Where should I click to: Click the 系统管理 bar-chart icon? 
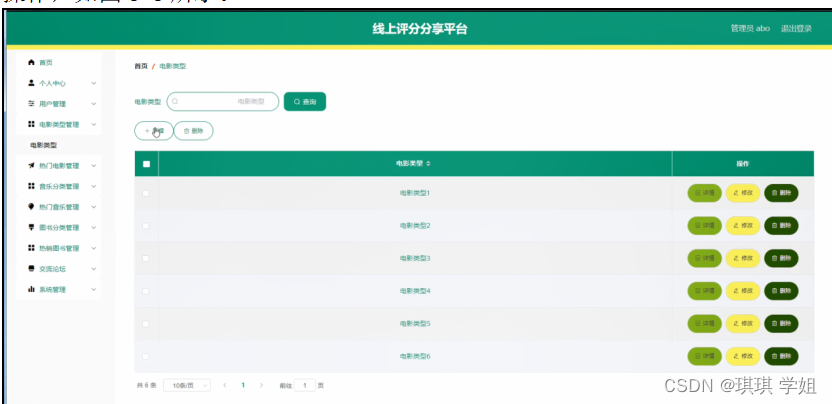31,289
